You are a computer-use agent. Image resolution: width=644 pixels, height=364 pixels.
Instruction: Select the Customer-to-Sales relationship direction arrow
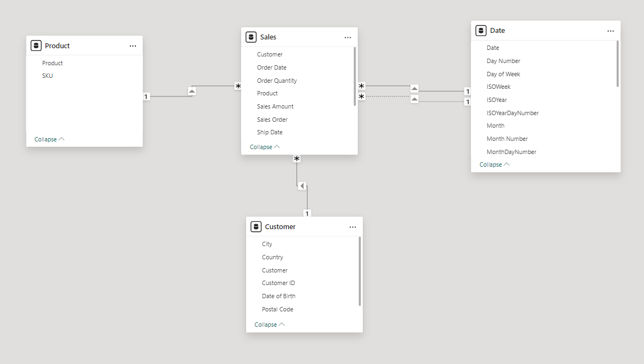tap(302, 186)
